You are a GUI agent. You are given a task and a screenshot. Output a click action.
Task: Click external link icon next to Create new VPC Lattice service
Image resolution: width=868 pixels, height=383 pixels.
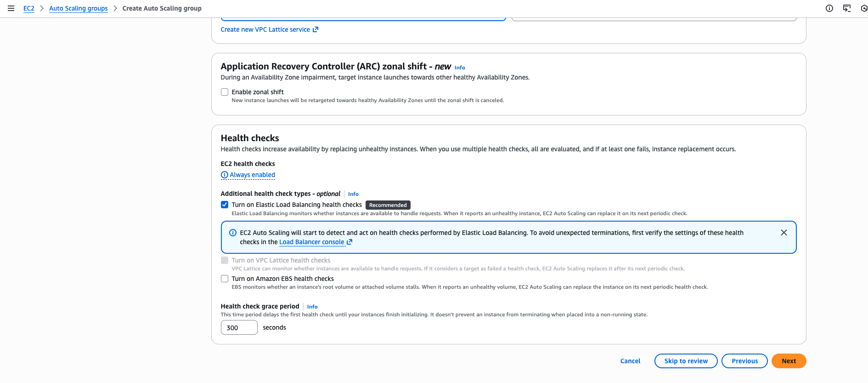point(316,29)
